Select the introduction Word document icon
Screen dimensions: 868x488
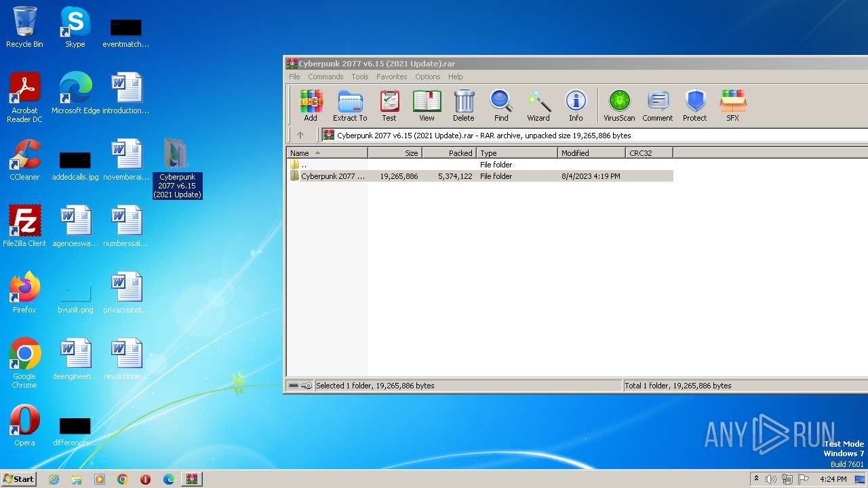(x=126, y=94)
